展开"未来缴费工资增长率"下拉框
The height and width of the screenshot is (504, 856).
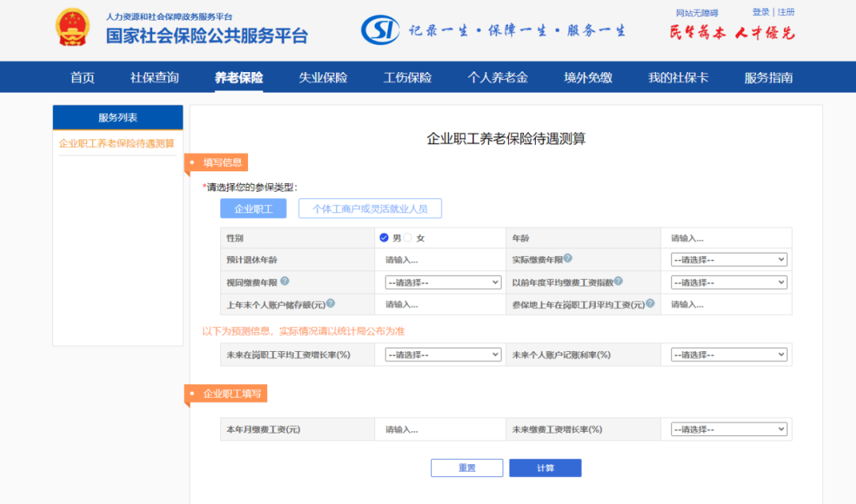(x=727, y=428)
